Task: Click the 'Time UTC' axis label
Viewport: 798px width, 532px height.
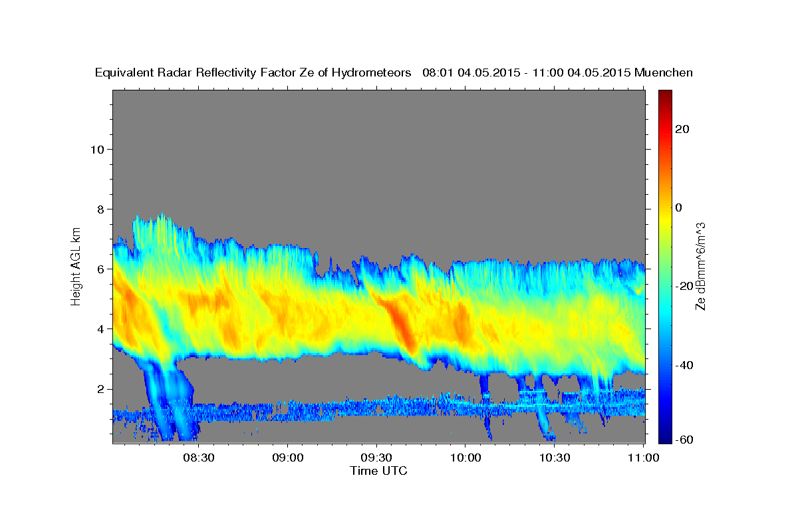Action: (x=378, y=471)
